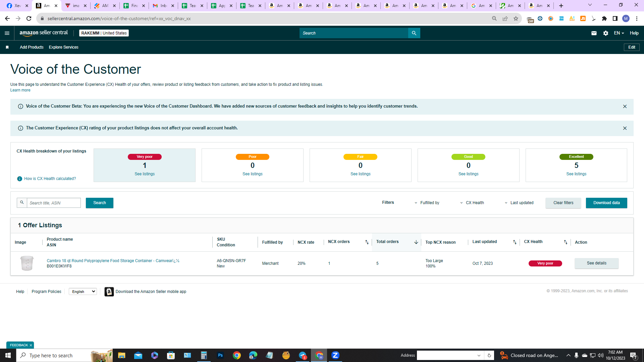This screenshot has width=644, height=362.
Task: Open Photoshop from the taskbar
Action: (x=220, y=355)
